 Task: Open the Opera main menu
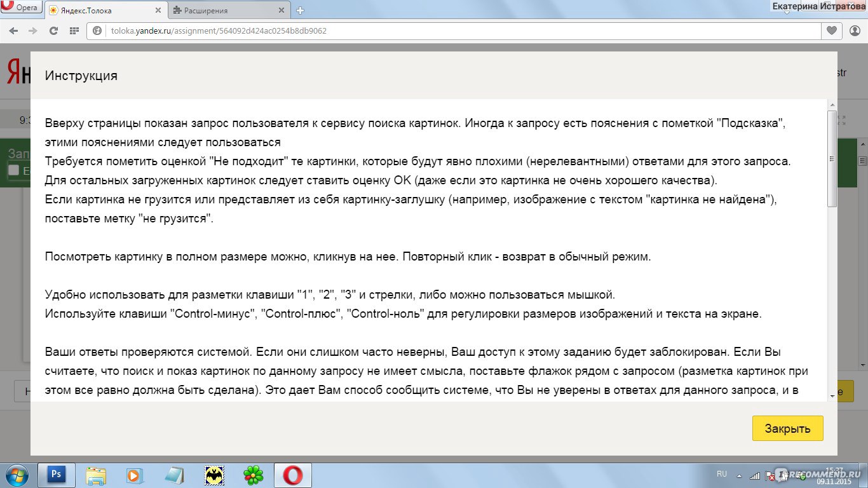[x=21, y=8]
